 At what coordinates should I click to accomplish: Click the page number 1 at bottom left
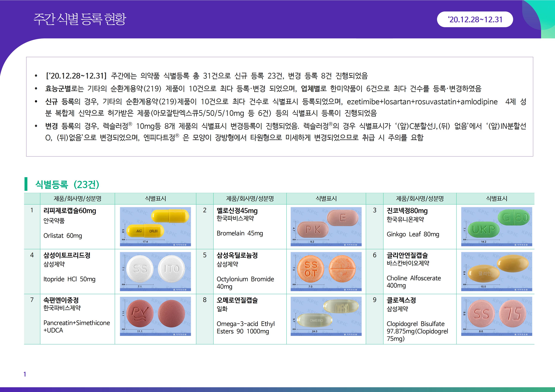tap(25, 374)
